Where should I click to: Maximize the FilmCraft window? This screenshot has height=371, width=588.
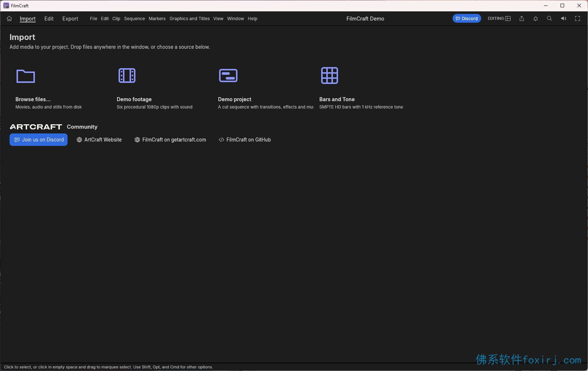pos(562,5)
